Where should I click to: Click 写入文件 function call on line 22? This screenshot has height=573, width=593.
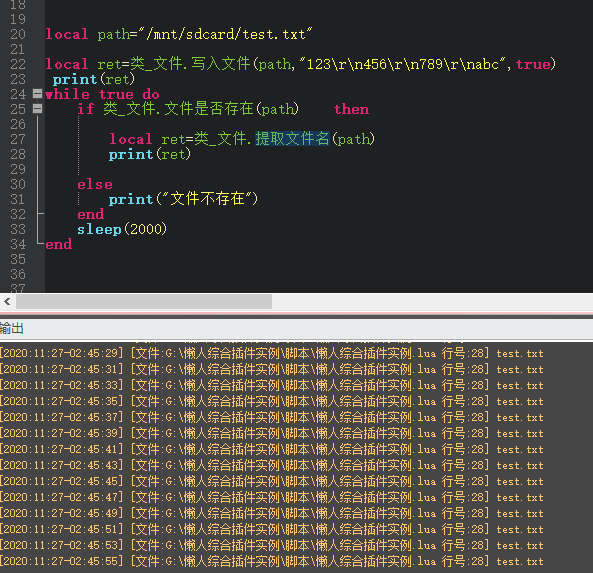(221, 64)
